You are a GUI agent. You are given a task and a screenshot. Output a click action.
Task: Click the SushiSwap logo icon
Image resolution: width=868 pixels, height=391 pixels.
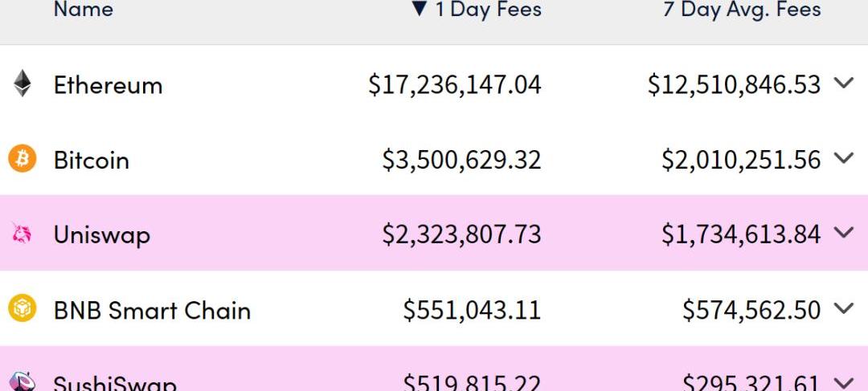[x=23, y=382]
